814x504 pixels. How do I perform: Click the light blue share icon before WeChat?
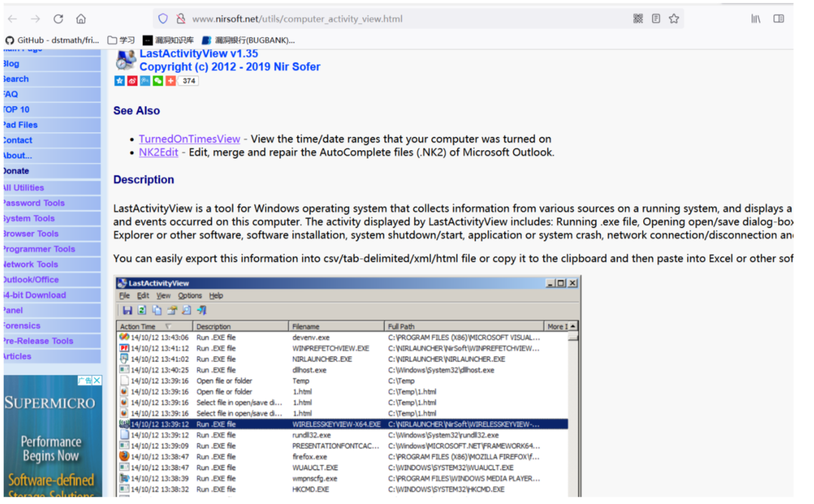(x=145, y=81)
